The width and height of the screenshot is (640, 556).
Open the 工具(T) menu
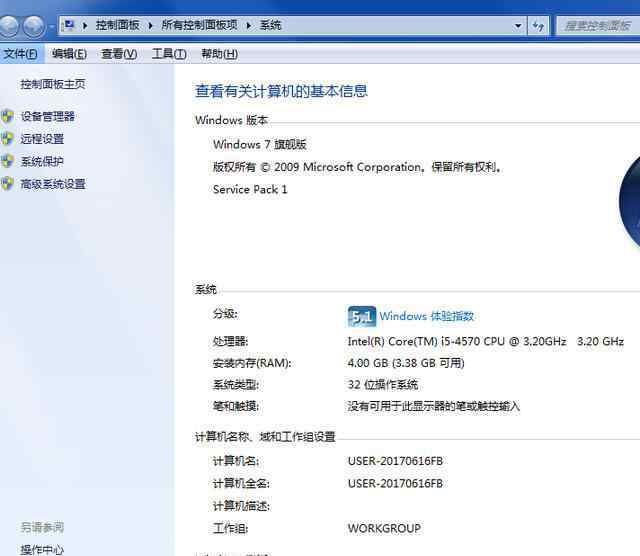pos(169,54)
